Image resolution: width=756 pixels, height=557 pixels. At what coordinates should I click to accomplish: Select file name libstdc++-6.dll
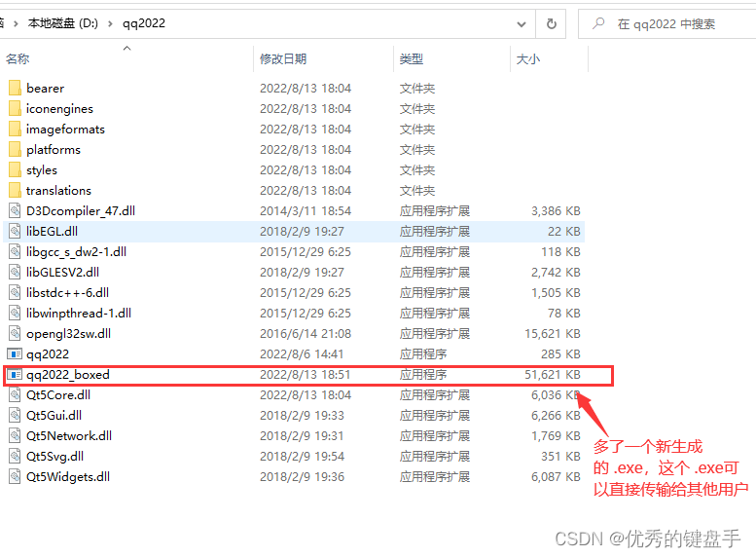[67, 292]
